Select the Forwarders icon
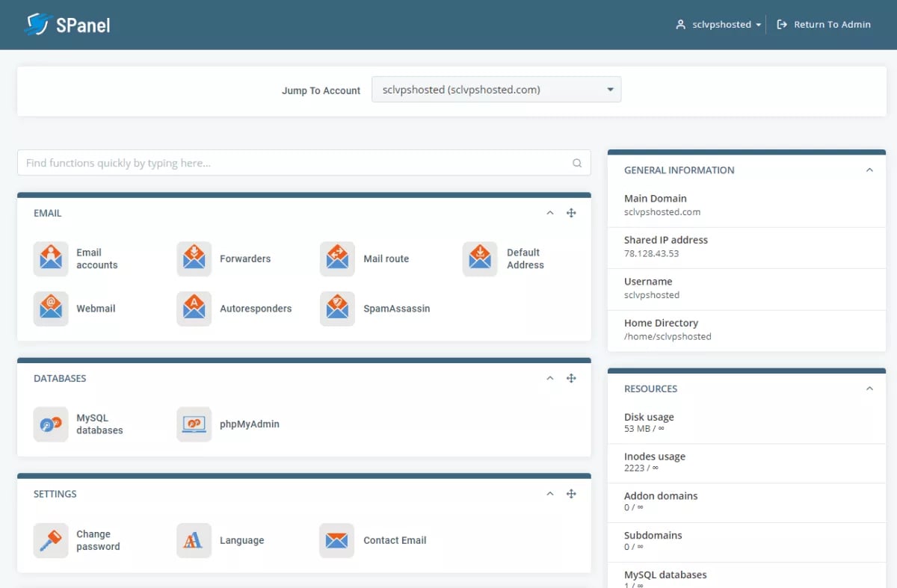 [194, 259]
